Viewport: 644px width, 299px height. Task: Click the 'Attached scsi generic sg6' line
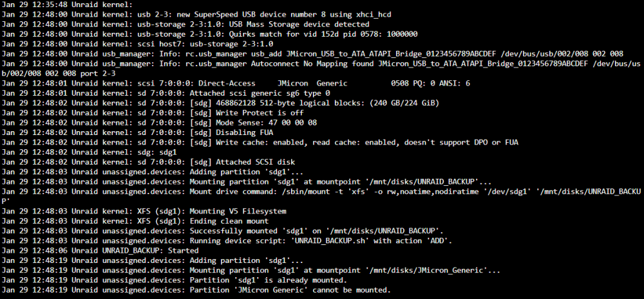166,93
